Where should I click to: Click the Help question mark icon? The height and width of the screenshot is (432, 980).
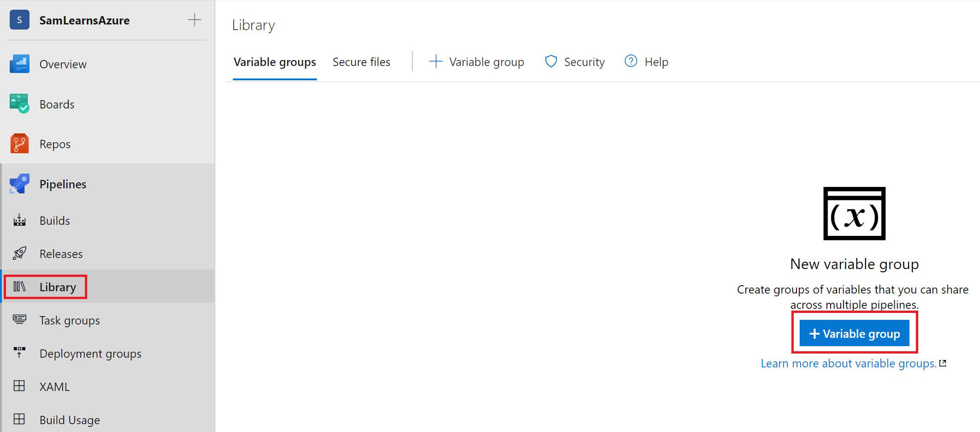(631, 61)
